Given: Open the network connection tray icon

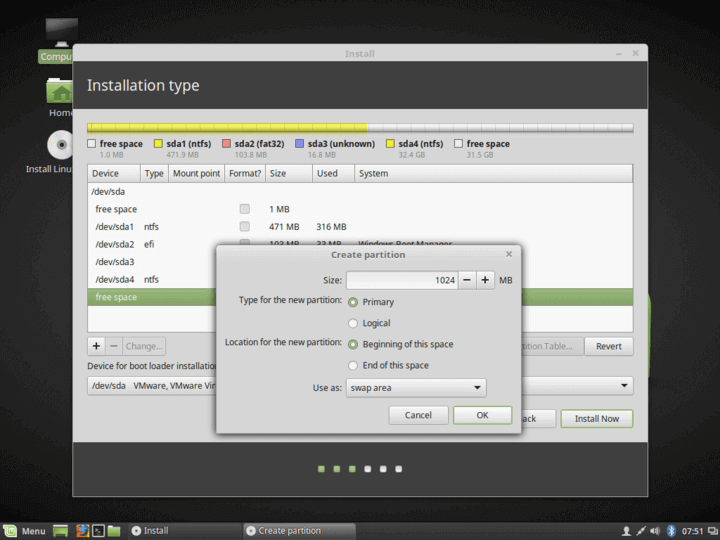Looking at the screenshot, I should pyautogui.click(x=642, y=530).
